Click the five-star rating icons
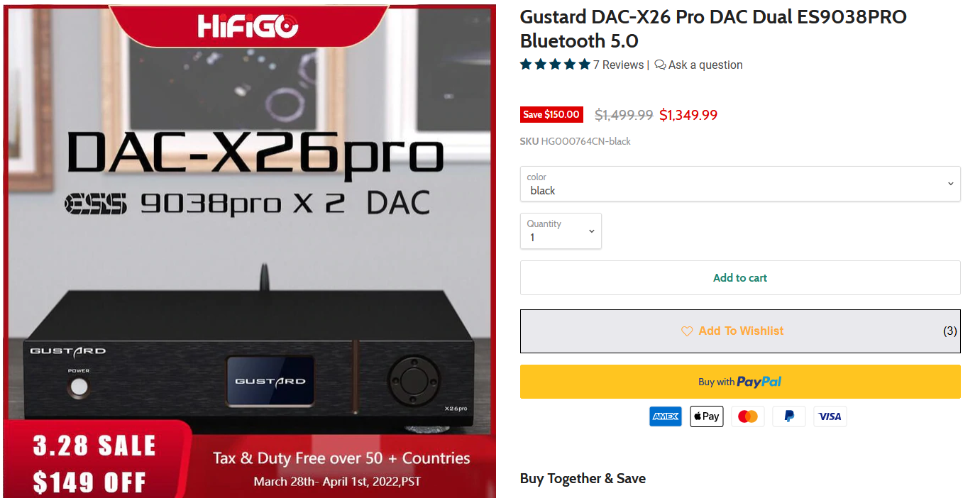Image resolution: width=980 pixels, height=503 pixels. tap(555, 65)
